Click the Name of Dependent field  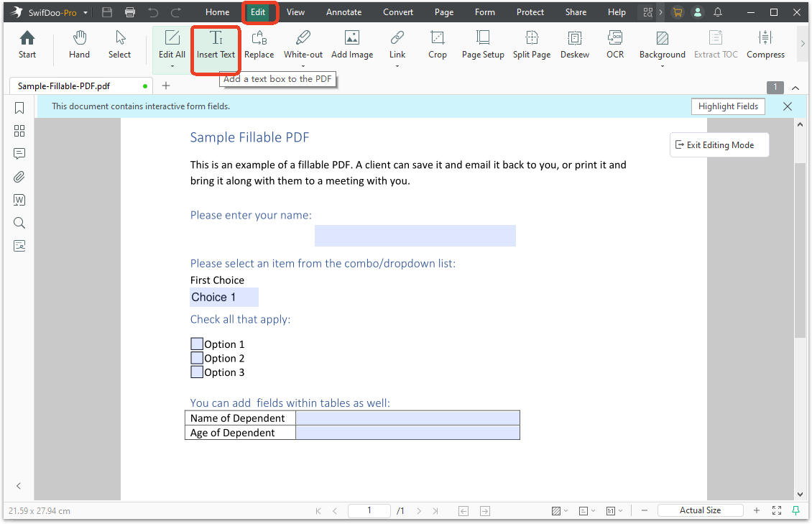(x=407, y=418)
